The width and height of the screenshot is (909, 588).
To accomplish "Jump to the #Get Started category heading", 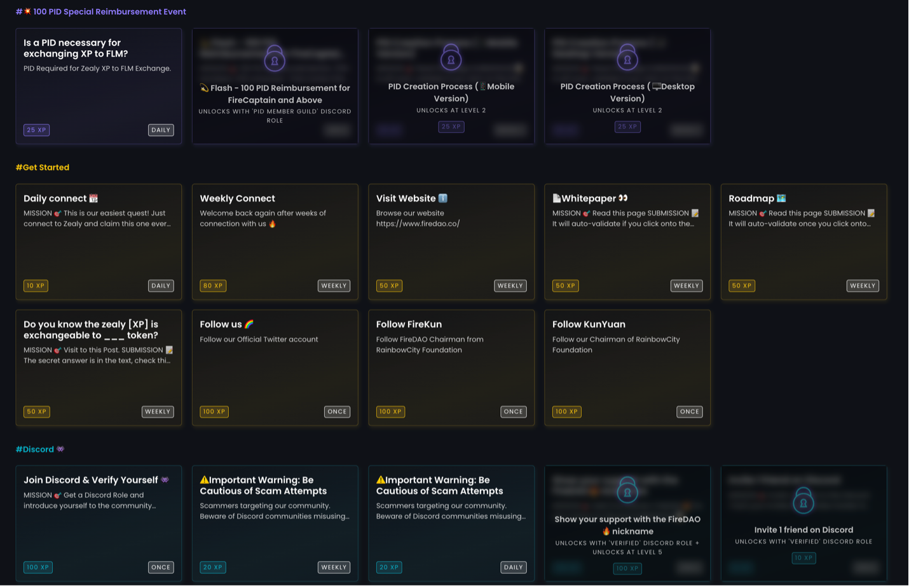I will point(43,167).
